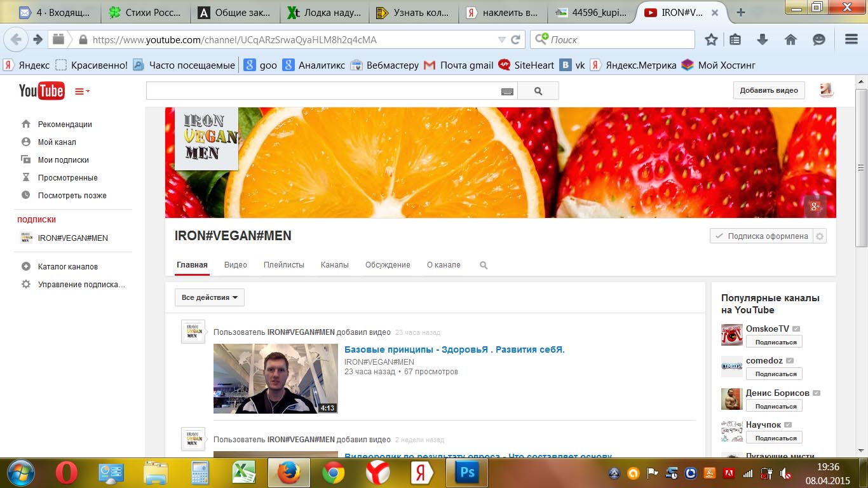Toggle the Подписка оформлена subscription button
This screenshot has width=868, height=488.
click(761, 236)
